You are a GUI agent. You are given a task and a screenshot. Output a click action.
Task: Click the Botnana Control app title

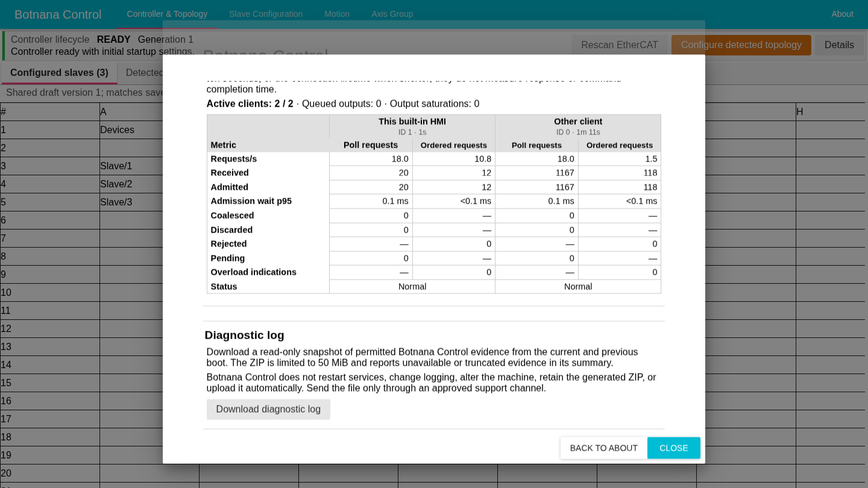pos(58,14)
